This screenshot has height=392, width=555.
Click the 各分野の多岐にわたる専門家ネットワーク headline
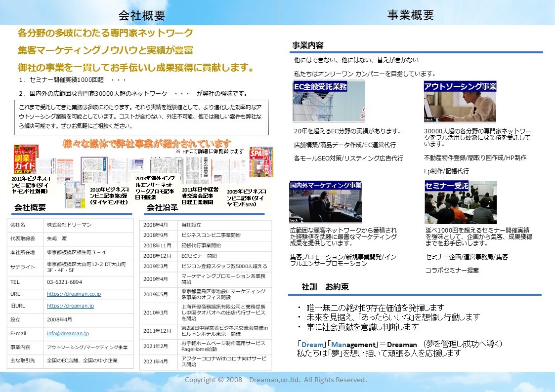(105, 33)
